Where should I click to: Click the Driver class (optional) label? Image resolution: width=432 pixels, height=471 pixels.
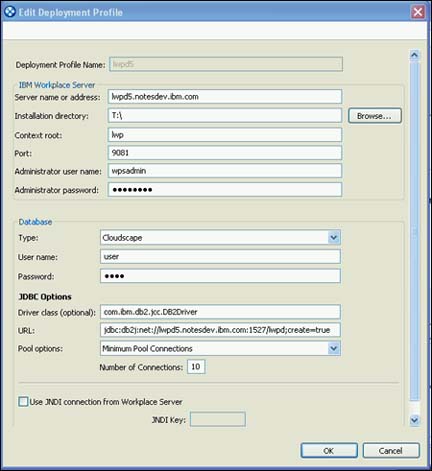tap(57, 313)
